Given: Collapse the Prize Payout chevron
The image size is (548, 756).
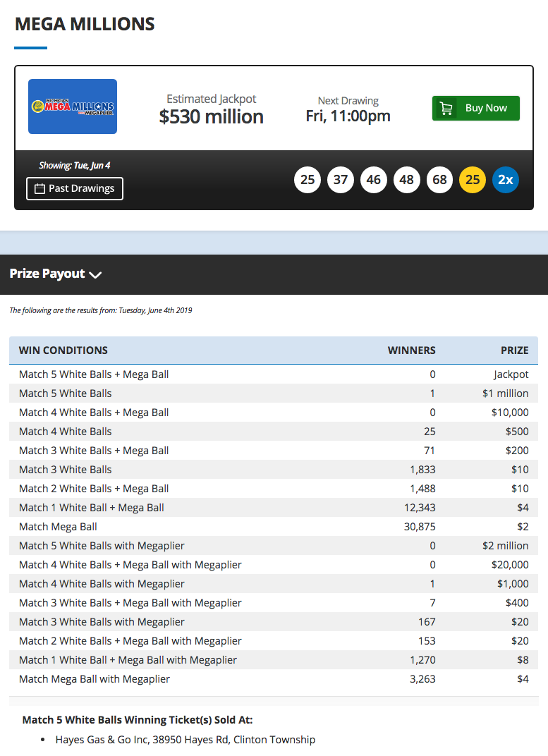Looking at the screenshot, I should click(95, 275).
